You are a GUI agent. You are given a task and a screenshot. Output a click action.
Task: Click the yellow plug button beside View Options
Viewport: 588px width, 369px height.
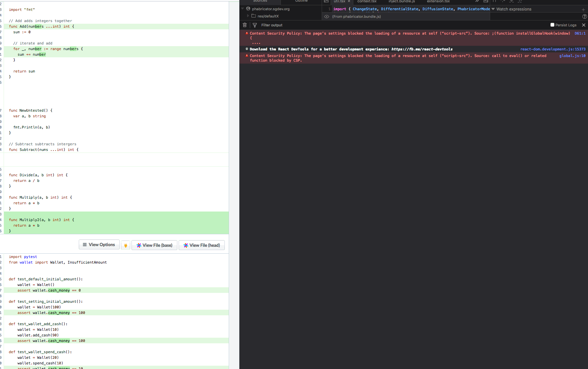126,245
